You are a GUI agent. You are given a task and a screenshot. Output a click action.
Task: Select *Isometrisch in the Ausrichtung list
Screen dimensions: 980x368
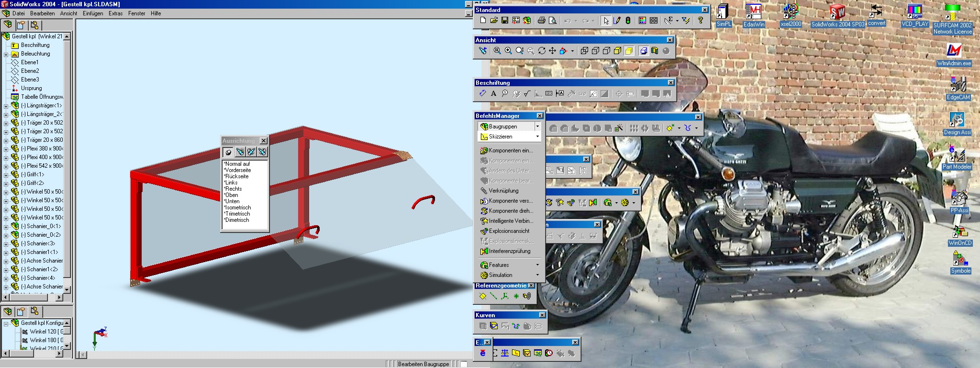(237, 207)
